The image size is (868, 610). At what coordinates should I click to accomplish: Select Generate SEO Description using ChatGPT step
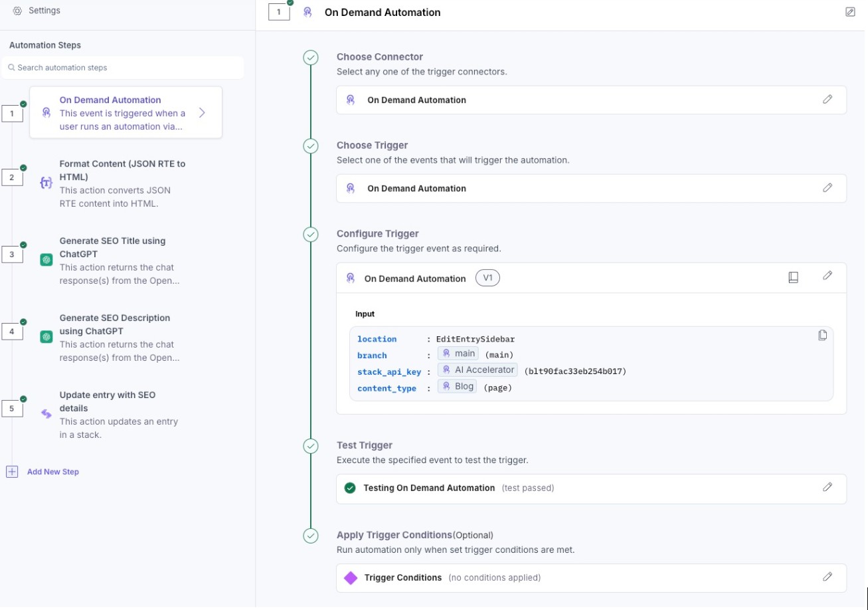pos(116,338)
